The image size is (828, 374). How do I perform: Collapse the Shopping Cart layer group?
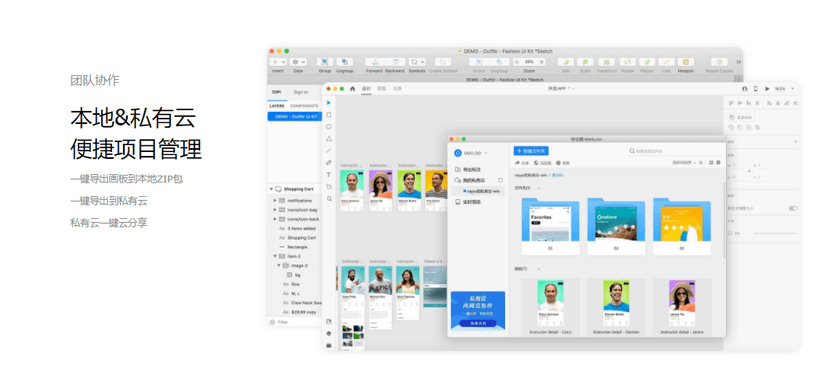pyautogui.click(x=271, y=189)
